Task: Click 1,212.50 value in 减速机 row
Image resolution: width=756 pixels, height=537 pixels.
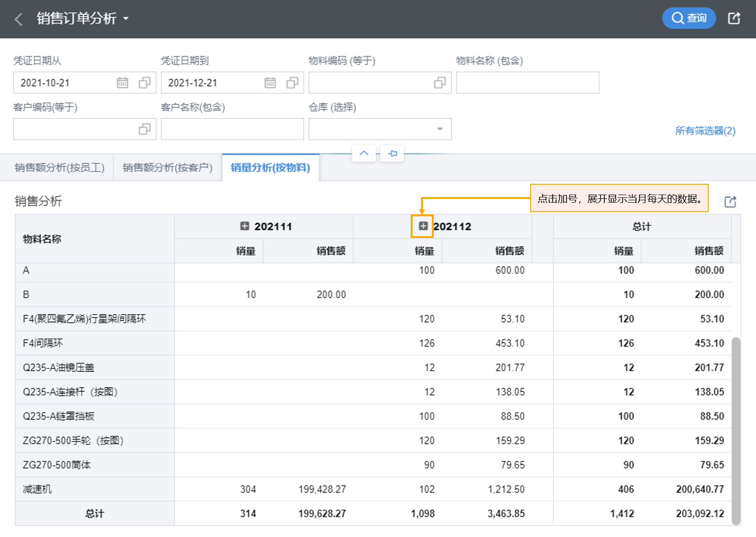Action: click(x=506, y=489)
